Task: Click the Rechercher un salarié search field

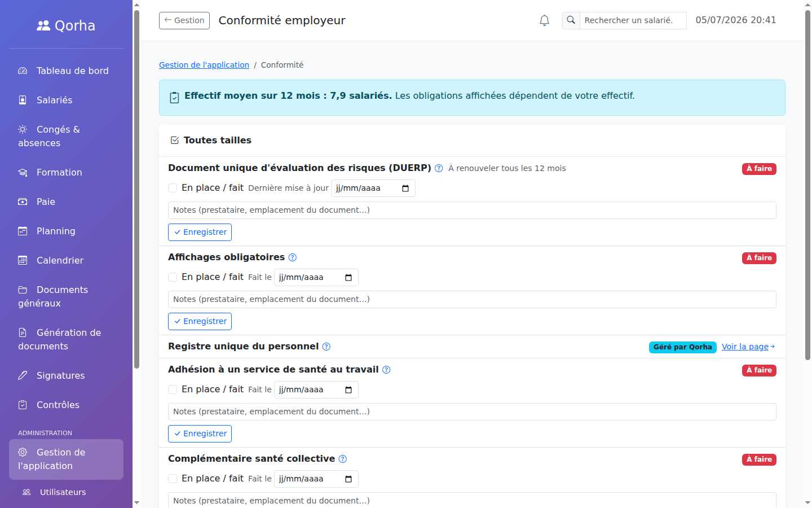Action: pos(633,20)
